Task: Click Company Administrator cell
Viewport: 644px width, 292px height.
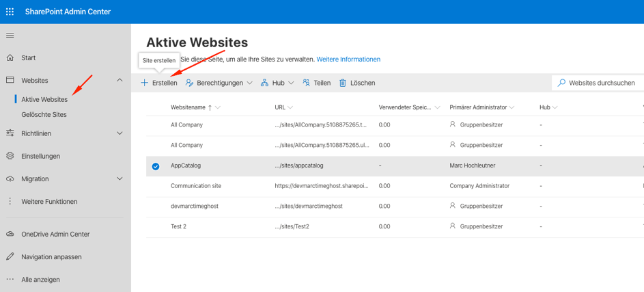Action: pyautogui.click(x=479, y=186)
